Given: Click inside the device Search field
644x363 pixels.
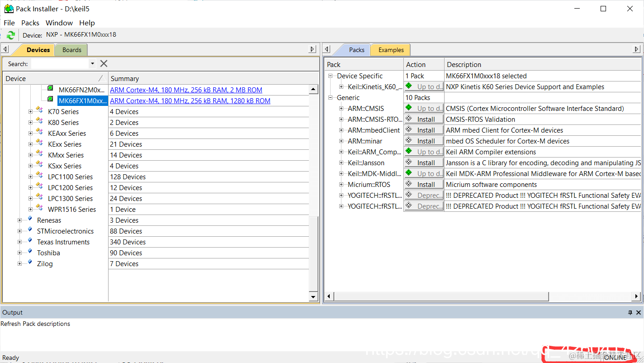Looking at the screenshot, I should (x=60, y=64).
